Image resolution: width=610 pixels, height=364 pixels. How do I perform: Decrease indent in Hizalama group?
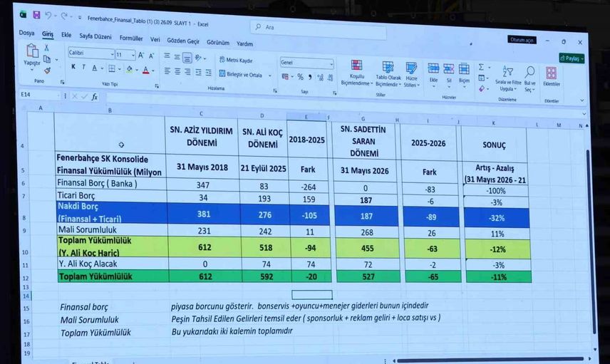click(x=198, y=73)
